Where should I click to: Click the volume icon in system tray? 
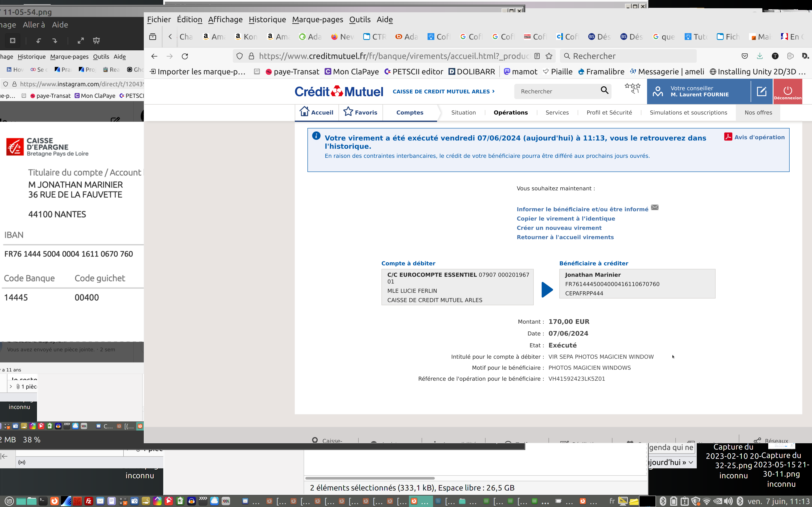(x=728, y=501)
